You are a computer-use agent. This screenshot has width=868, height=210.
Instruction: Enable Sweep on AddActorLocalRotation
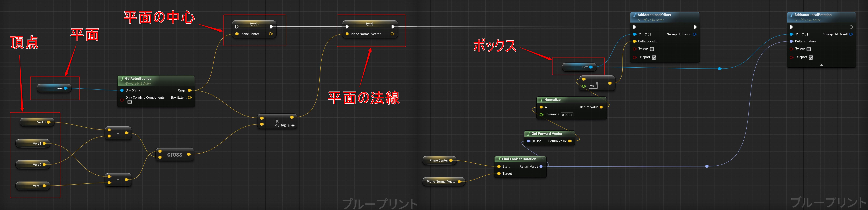[x=809, y=49]
